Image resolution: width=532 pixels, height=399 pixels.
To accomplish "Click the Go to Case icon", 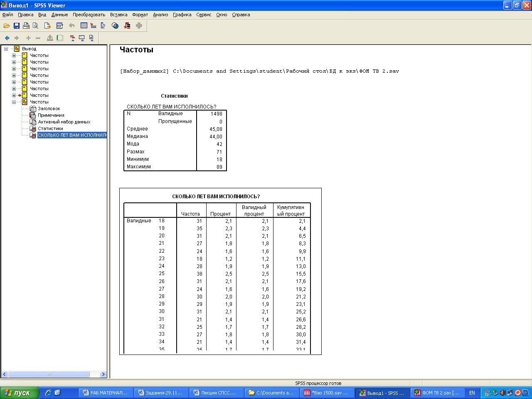I will [x=94, y=26].
